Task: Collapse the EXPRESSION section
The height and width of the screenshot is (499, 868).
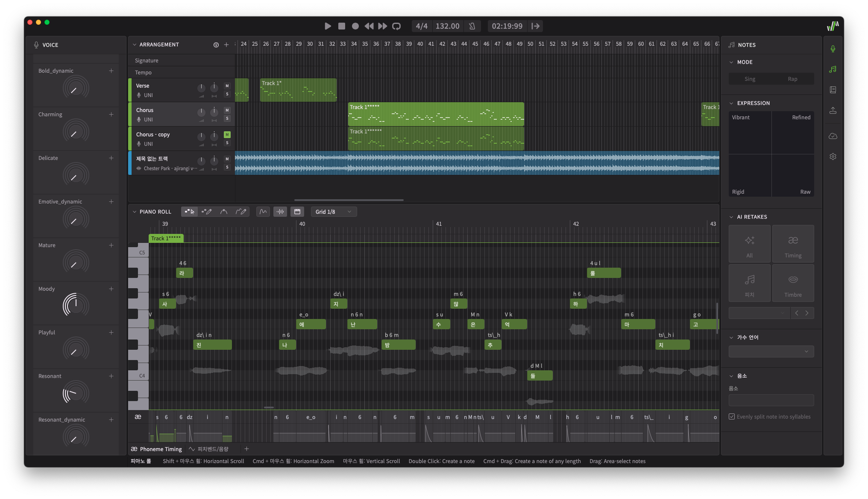Action: 731,103
